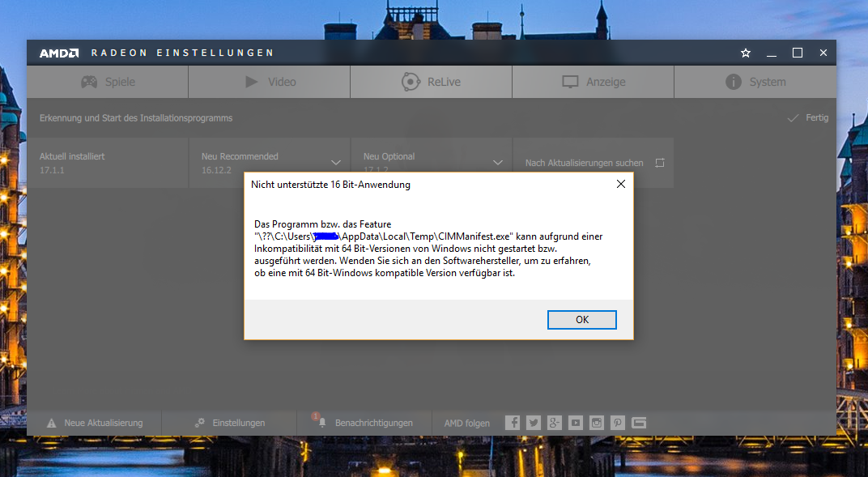Open the Spiele tab

(x=108, y=82)
